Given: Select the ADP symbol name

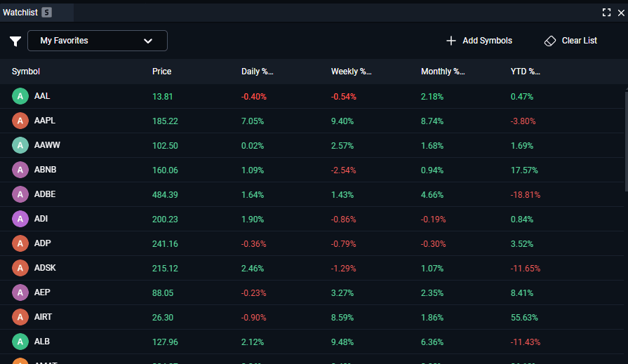Looking at the screenshot, I should point(43,243).
